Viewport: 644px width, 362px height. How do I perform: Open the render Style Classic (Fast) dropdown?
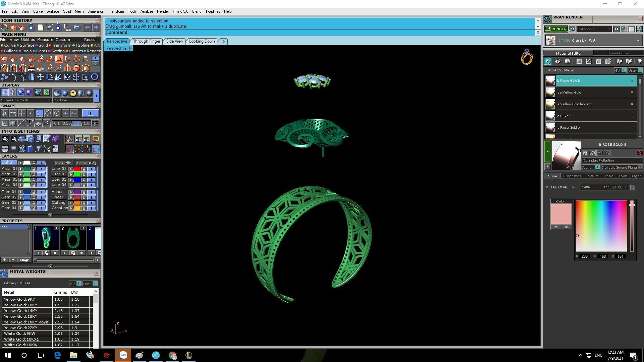point(638,41)
